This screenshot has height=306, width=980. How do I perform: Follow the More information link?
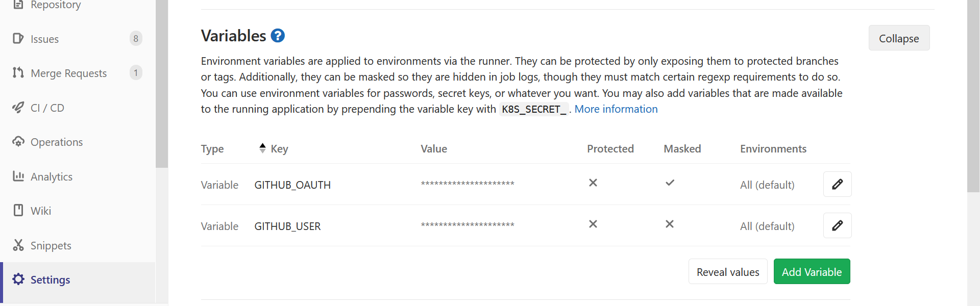tap(616, 109)
